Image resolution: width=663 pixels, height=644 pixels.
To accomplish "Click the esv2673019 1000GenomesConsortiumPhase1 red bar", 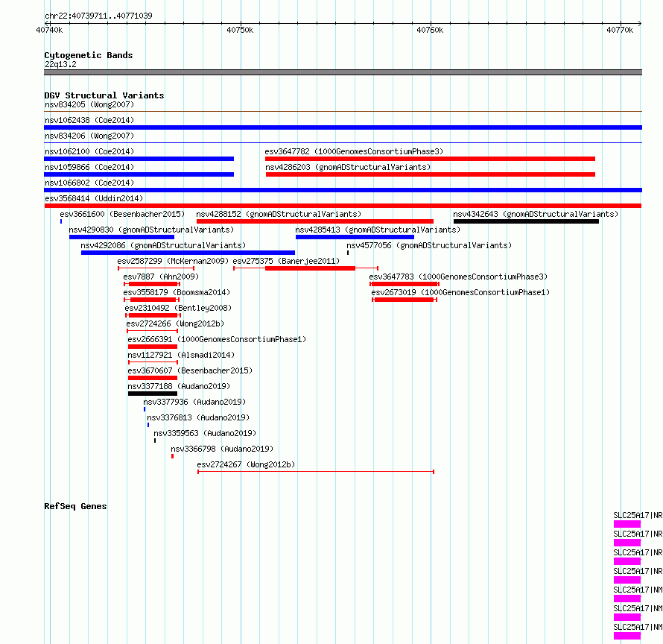I will (404, 300).
